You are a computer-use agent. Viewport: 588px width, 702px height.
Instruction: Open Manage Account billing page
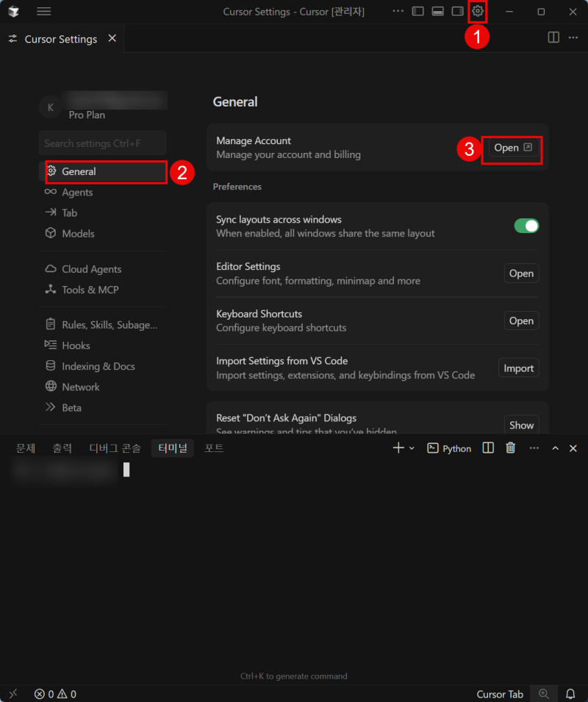click(513, 148)
